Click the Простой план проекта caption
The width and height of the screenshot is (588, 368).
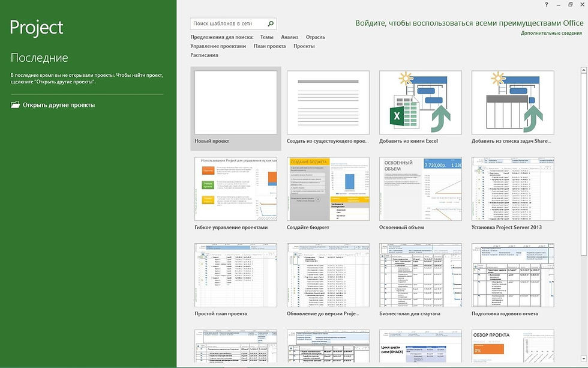click(x=221, y=313)
